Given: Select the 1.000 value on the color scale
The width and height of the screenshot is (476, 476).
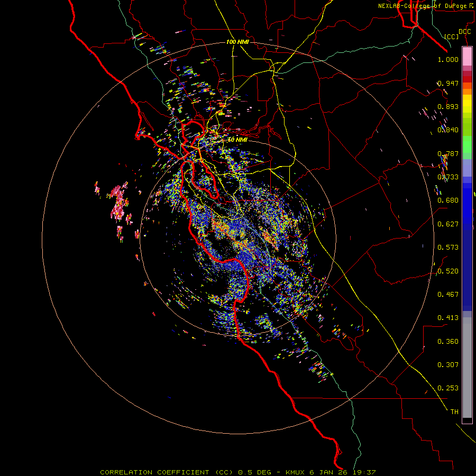Looking at the screenshot, I should pyautogui.click(x=448, y=59).
